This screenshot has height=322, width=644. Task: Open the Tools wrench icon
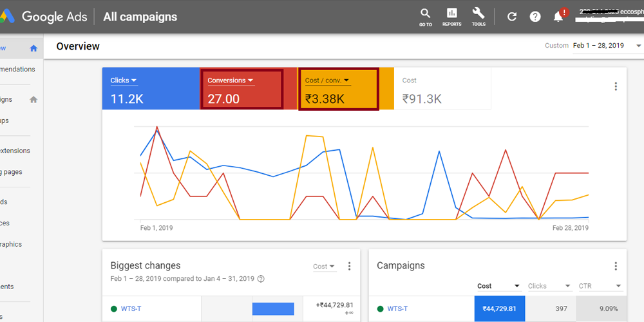tap(478, 16)
